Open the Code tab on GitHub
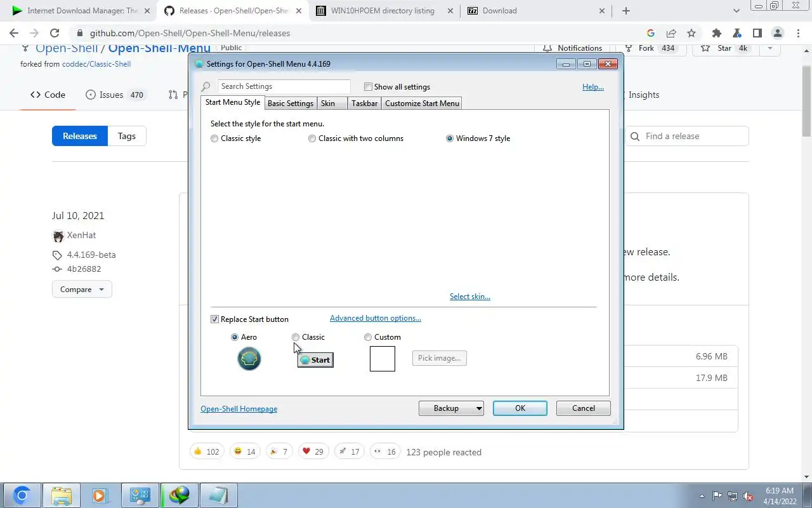Viewport: 812px width, 508px height. click(48, 95)
